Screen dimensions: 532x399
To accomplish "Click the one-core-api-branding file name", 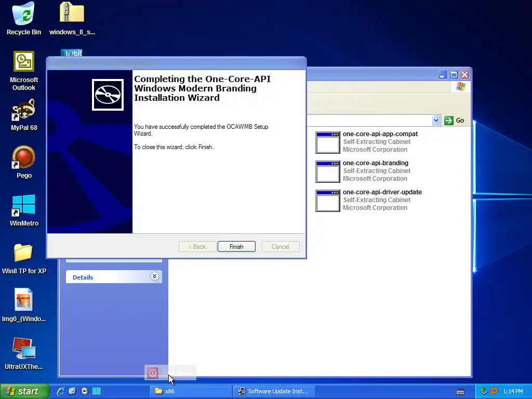I will [x=375, y=163].
